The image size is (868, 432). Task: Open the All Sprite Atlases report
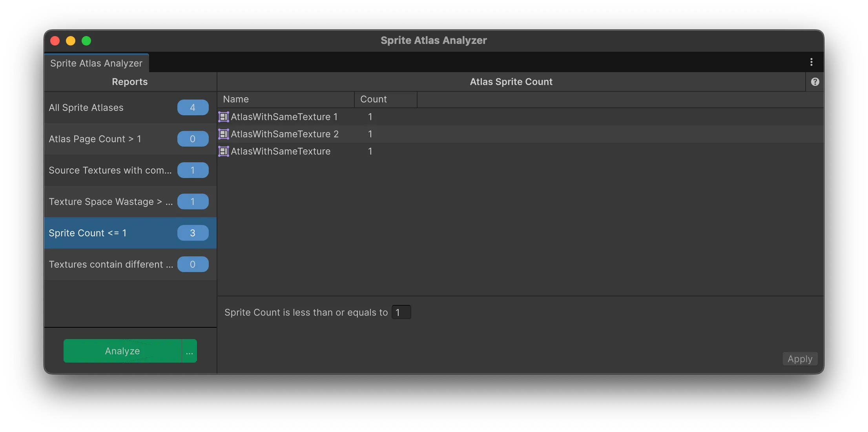[x=86, y=107]
